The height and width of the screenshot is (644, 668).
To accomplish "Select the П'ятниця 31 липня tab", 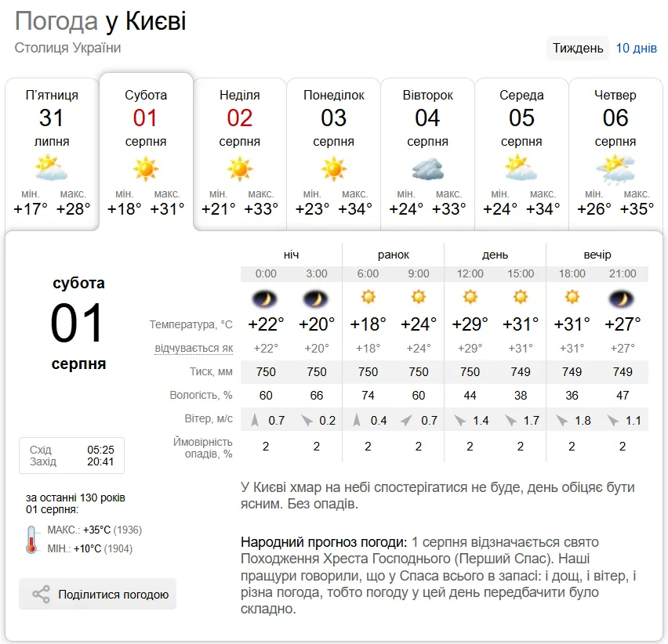I will 52,154.
